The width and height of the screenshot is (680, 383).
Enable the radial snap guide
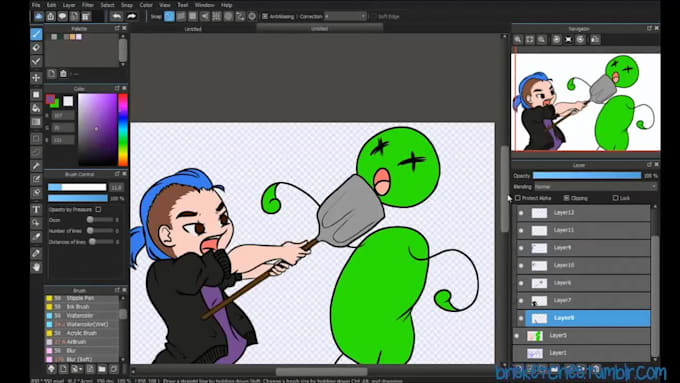click(216, 16)
